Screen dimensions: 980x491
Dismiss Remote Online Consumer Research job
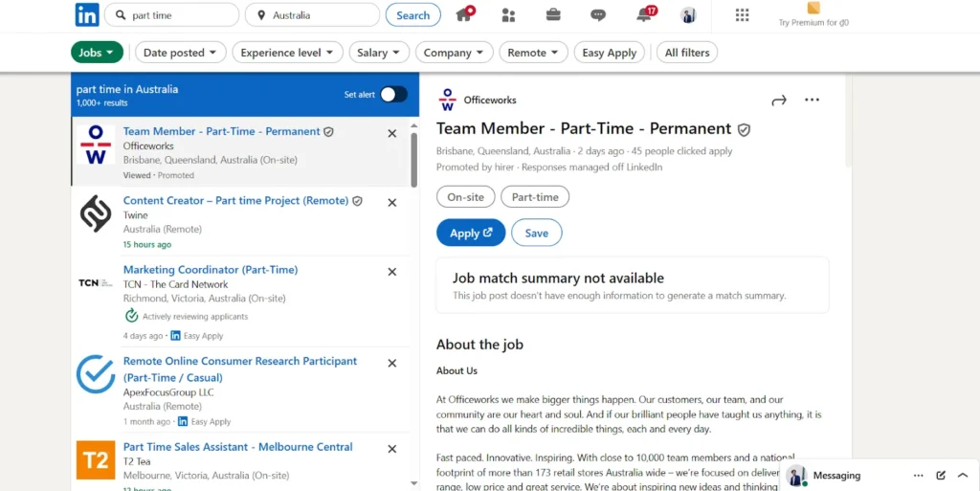point(391,363)
